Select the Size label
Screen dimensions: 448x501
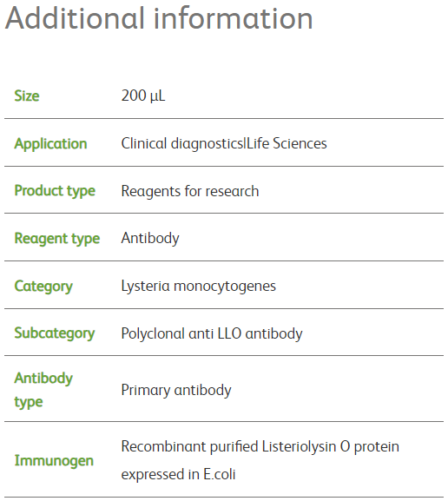click(27, 96)
